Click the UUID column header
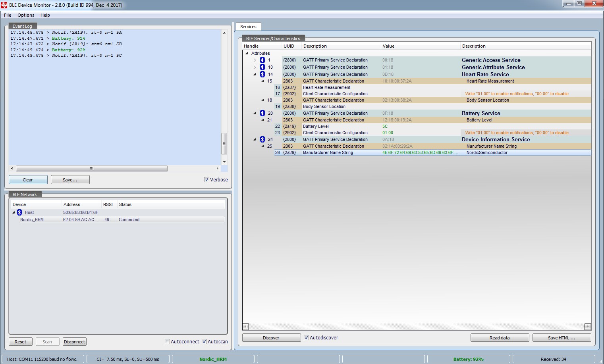 (291, 46)
